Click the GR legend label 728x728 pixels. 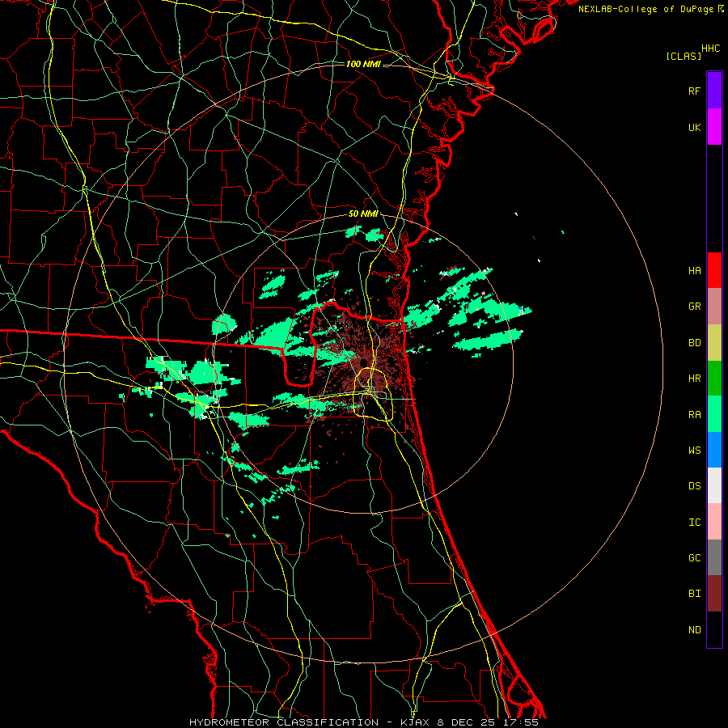[694, 307]
